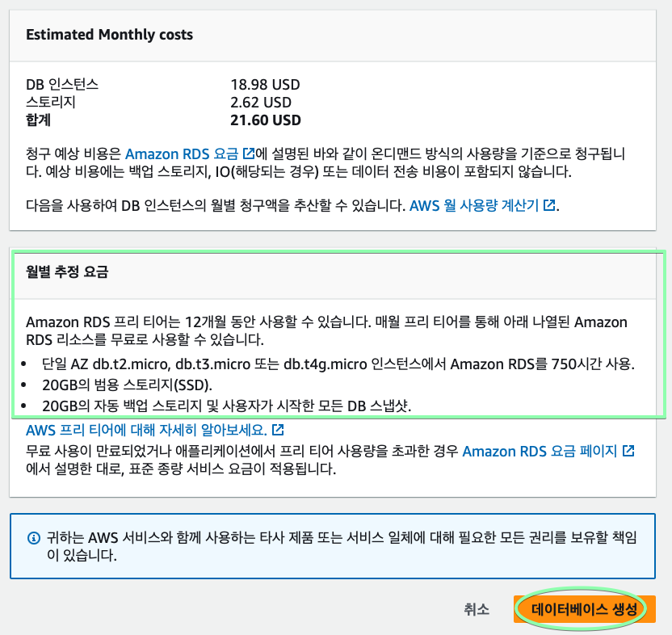
Task: Select the 2.62 USD storage cost
Action: (x=261, y=103)
